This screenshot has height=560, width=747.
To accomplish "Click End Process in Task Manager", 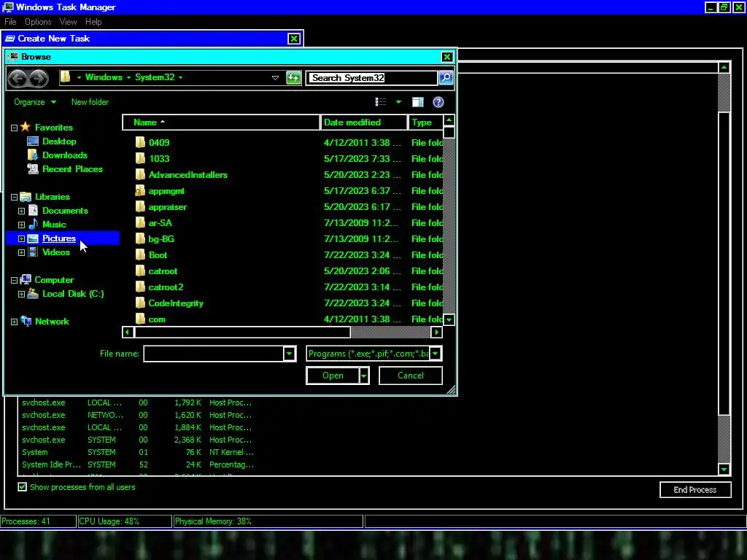I will click(x=695, y=489).
